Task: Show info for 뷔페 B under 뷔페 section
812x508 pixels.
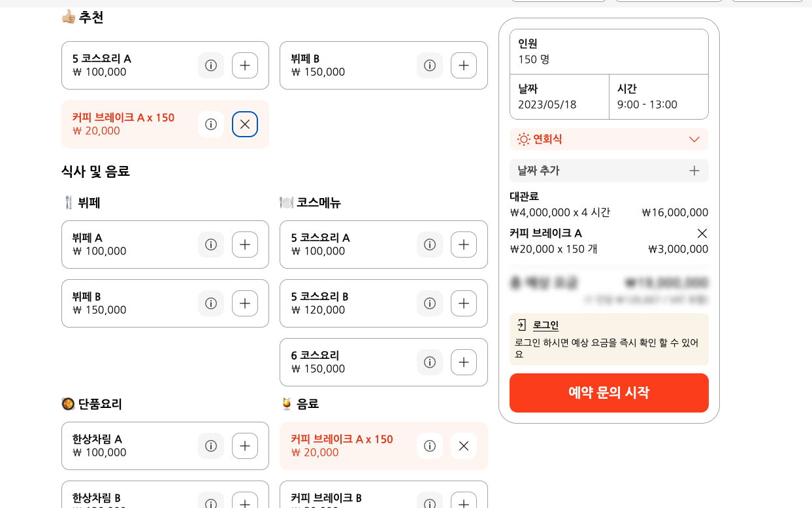Action: (x=211, y=303)
